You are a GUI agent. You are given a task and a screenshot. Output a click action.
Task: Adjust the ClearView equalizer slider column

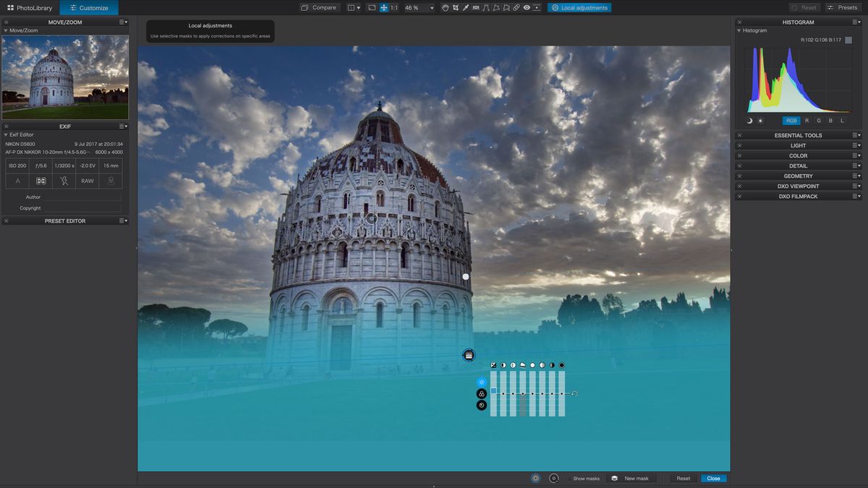[523, 393]
